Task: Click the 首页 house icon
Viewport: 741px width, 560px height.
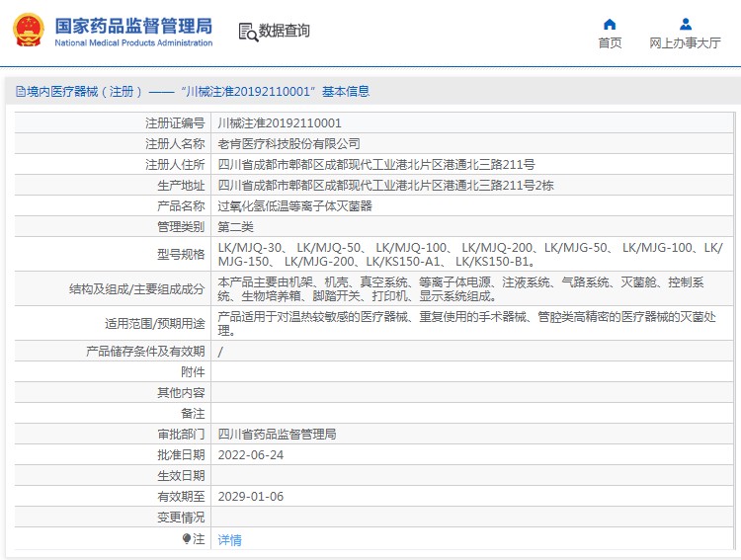Action: pos(610,24)
